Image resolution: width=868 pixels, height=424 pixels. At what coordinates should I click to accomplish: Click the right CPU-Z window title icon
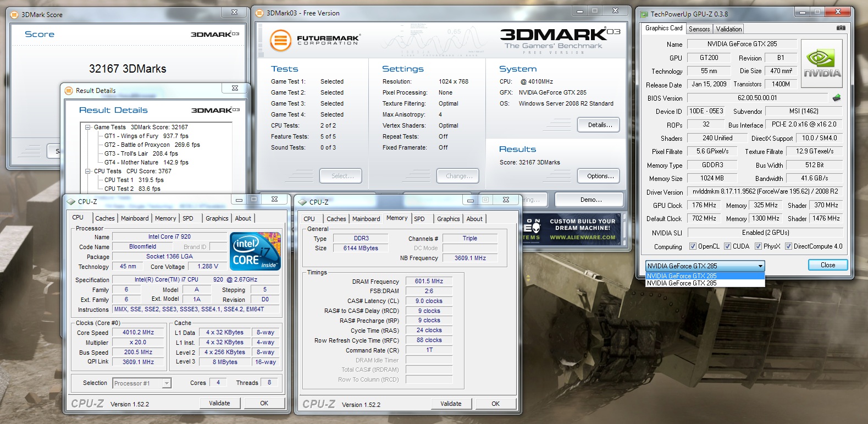click(303, 202)
